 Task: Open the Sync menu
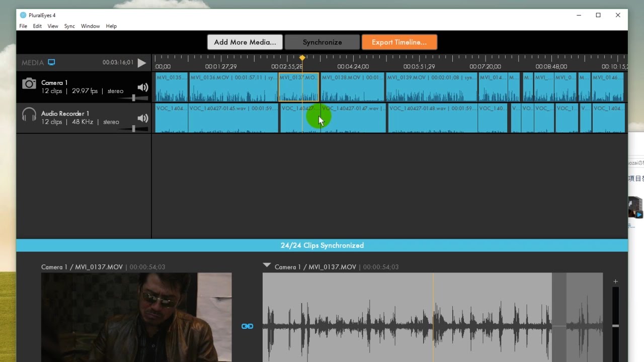tap(69, 26)
